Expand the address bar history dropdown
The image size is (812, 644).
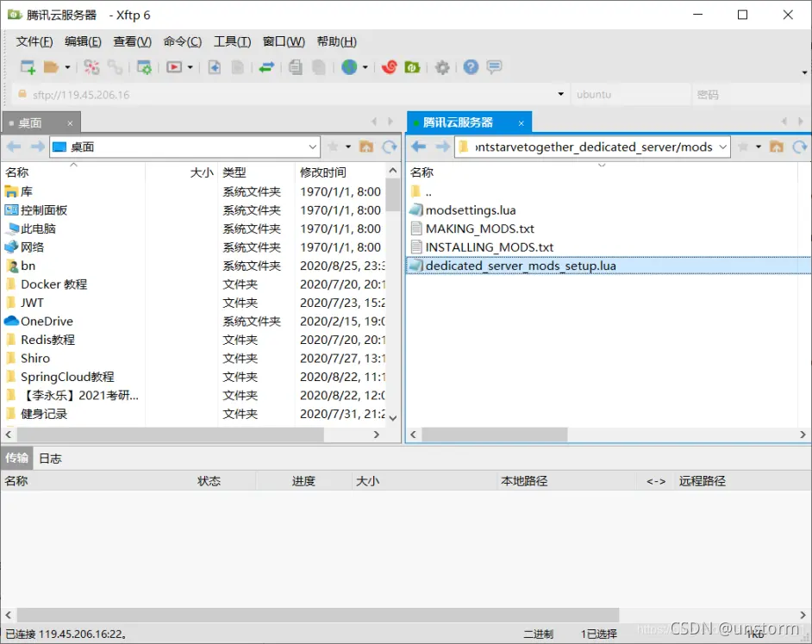[x=560, y=94]
